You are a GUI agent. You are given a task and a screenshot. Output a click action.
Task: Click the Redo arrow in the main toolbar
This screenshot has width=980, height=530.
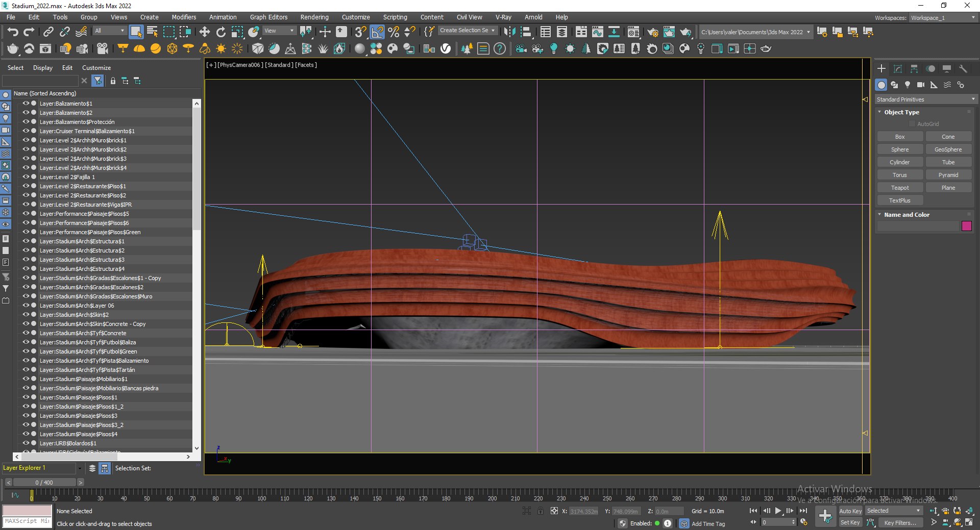point(29,32)
